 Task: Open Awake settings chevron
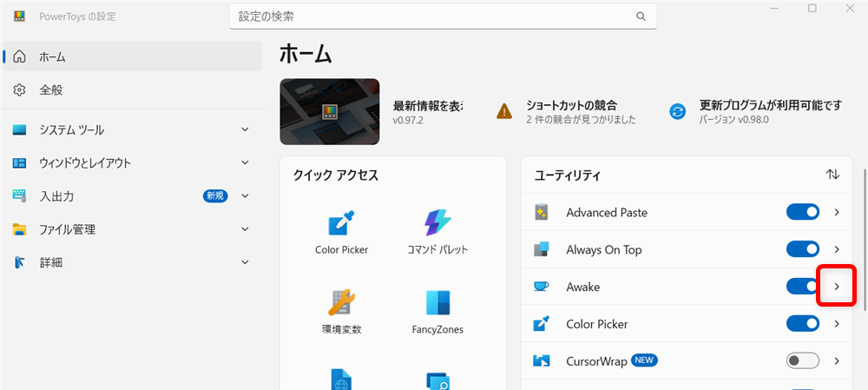click(837, 287)
